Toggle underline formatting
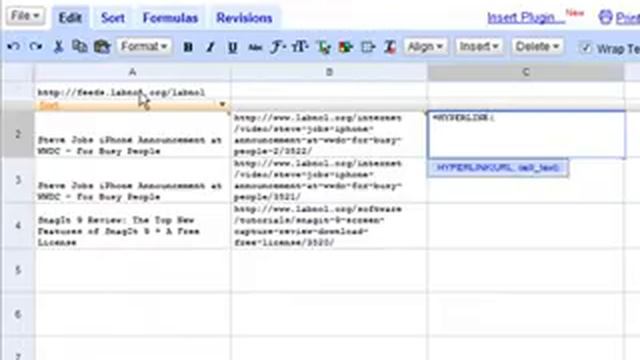Screen dimensions: 640x360 click(233, 47)
